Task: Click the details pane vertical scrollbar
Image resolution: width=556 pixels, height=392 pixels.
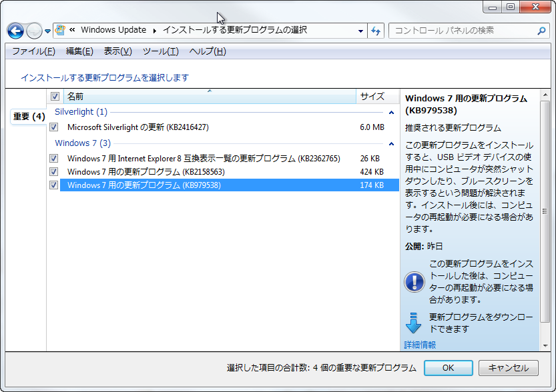Action: (545, 213)
